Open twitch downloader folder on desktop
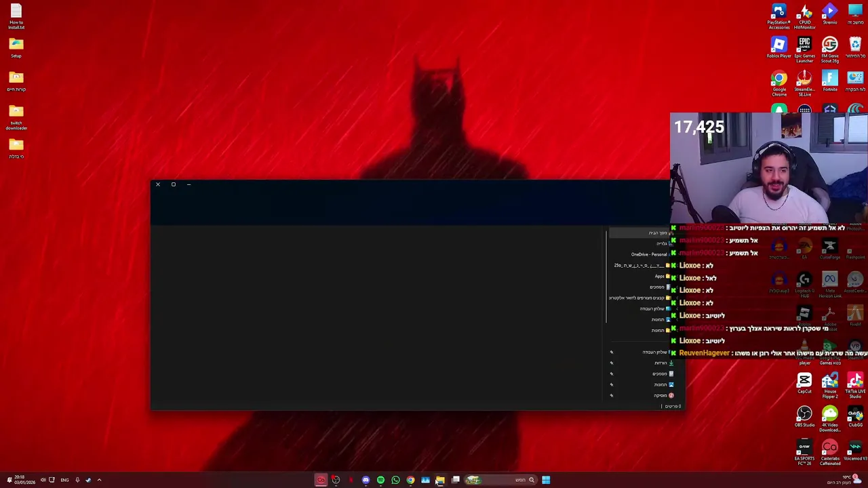868x488 pixels. tap(16, 117)
